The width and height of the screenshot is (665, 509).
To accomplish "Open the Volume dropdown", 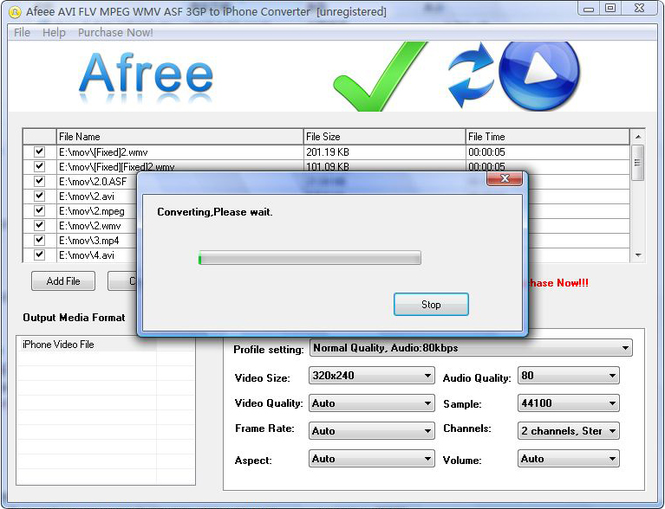I will click(x=568, y=459).
